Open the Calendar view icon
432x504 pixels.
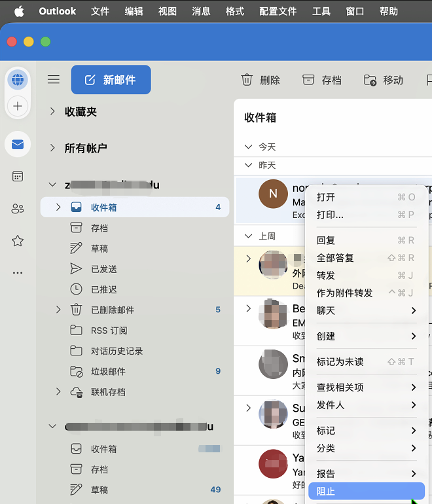click(18, 176)
